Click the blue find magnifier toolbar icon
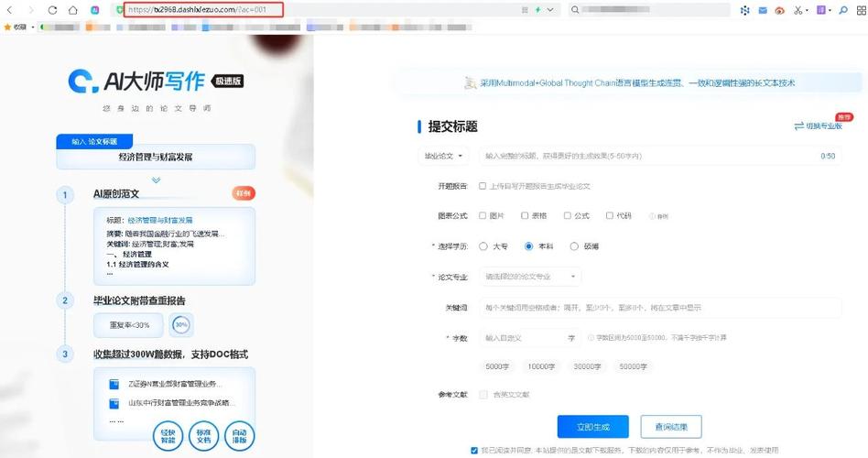The width and height of the screenshot is (868, 458). [x=843, y=10]
